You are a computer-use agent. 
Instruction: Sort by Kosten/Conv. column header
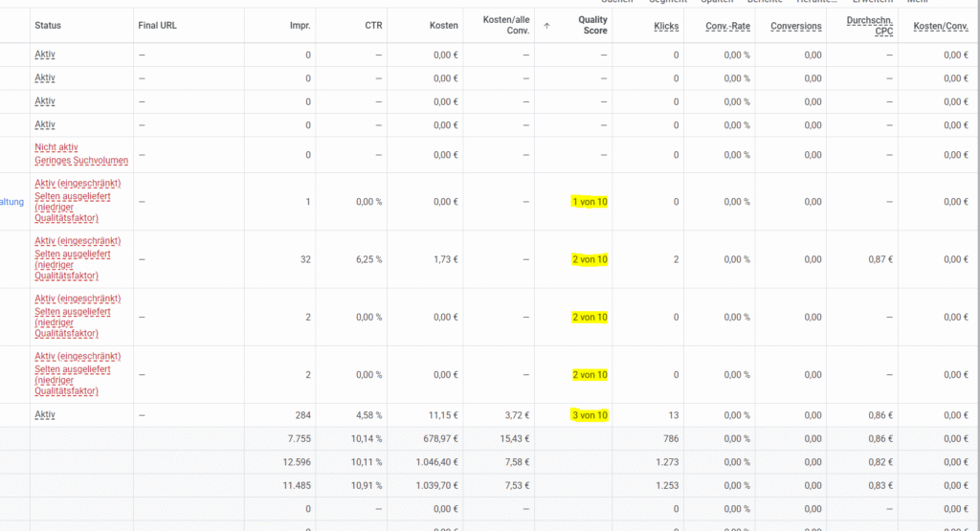[941, 26]
